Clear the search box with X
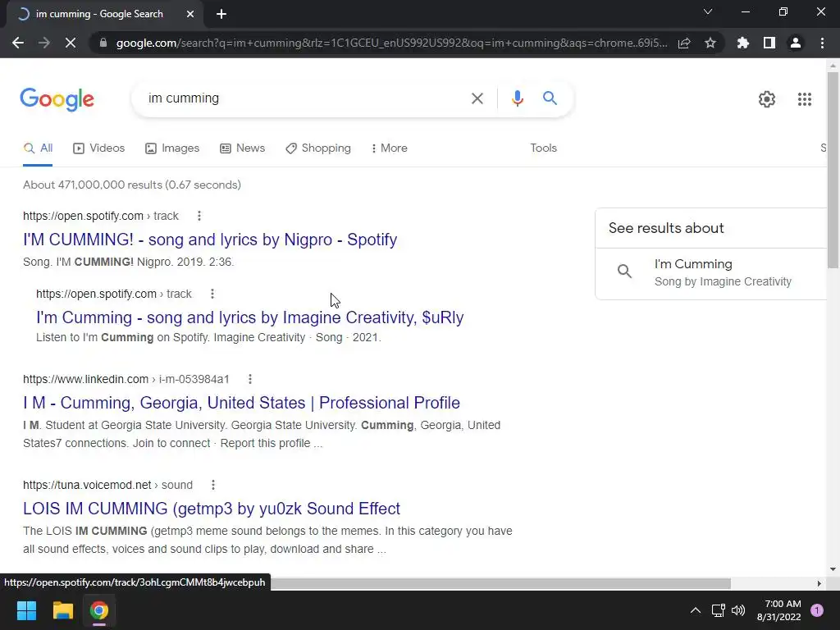840x630 pixels. [x=477, y=98]
